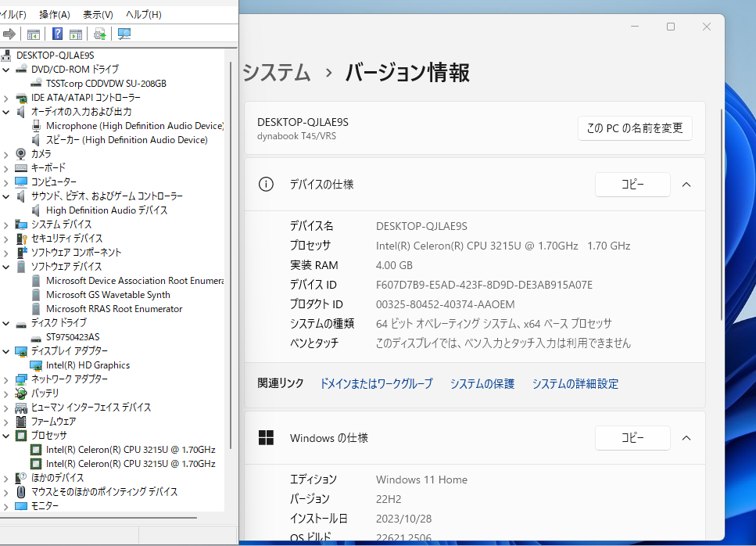Collapse the ソフトウェア デバイス node
Viewport: 756px width, 546px height.
click(5, 267)
